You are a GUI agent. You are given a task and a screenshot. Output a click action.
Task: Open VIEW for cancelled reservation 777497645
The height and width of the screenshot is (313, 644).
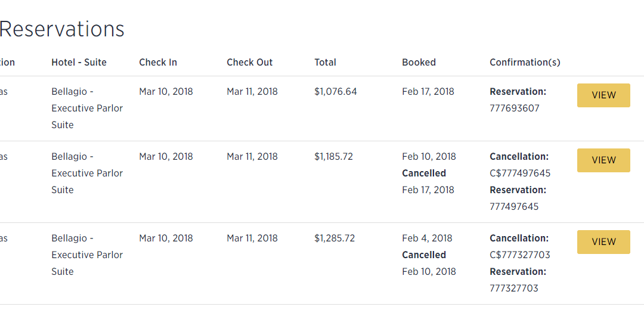(x=603, y=160)
